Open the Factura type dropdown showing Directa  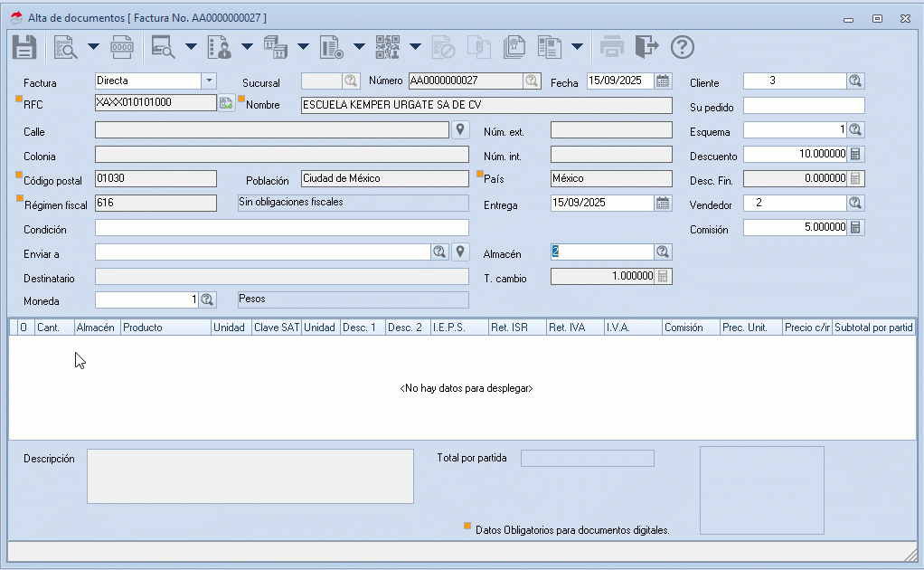pyautogui.click(x=209, y=81)
